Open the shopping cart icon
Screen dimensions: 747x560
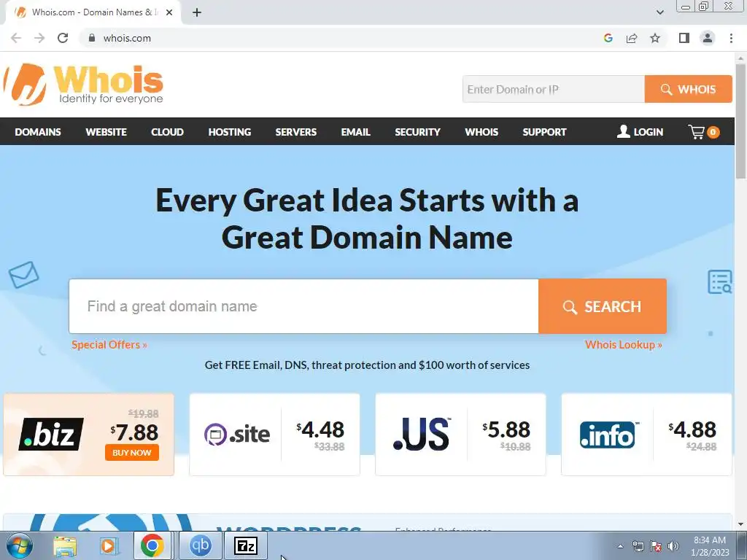tap(703, 132)
